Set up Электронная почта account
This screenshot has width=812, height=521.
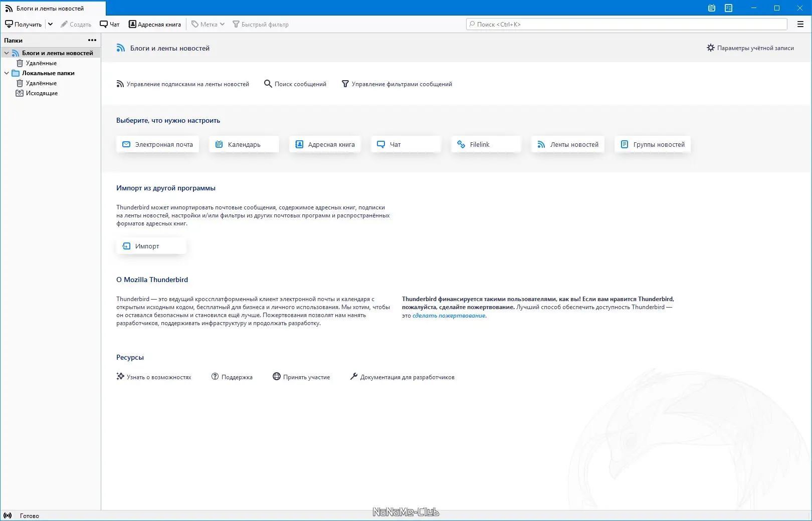pyautogui.click(x=157, y=144)
